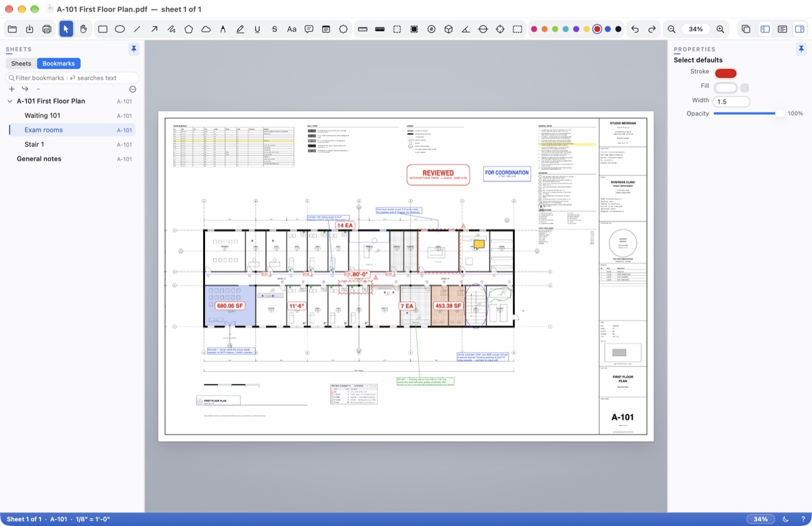Zoom out with magnifier minus
This screenshot has width=812, height=526.
click(x=671, y=29)
